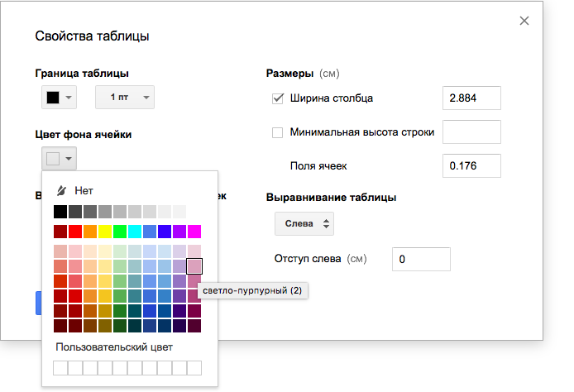This screenshot has width=574, height=392.
Task: Choose the bright yellow swatch
Action: click(x=105, y=231)
